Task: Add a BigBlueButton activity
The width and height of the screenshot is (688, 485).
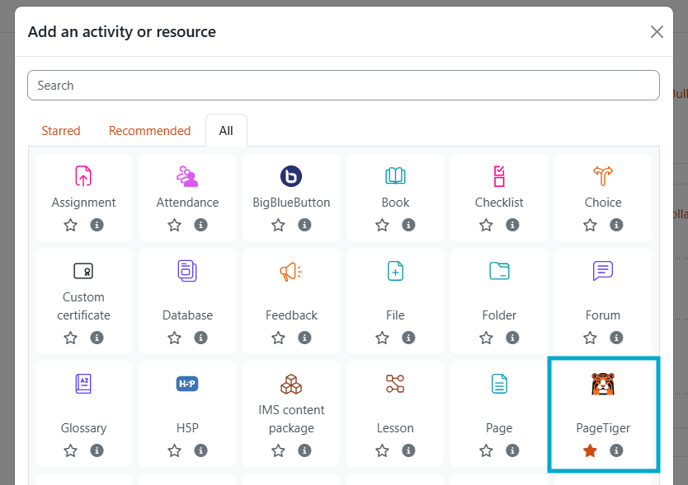Action: click(x=291, y=177)
